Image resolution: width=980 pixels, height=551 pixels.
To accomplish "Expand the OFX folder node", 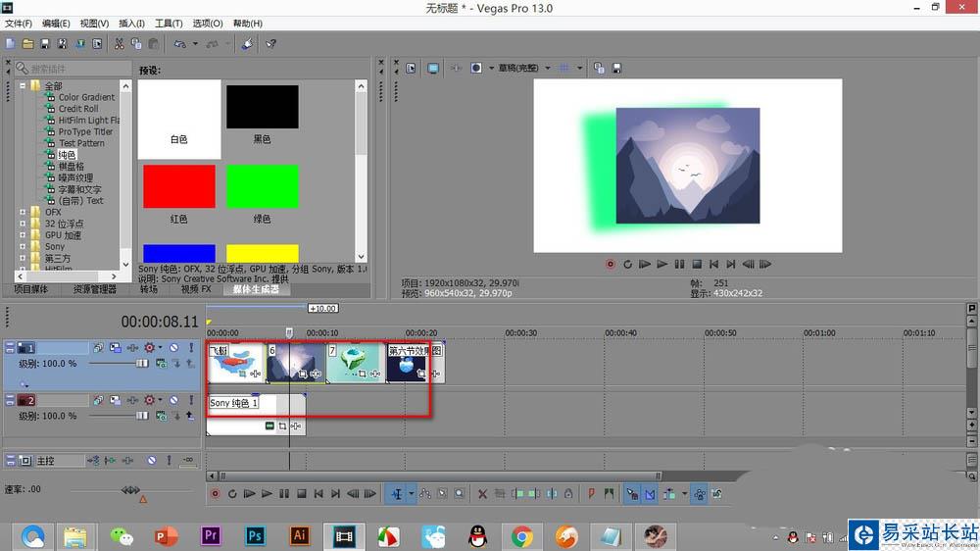I will pos(23,212).
